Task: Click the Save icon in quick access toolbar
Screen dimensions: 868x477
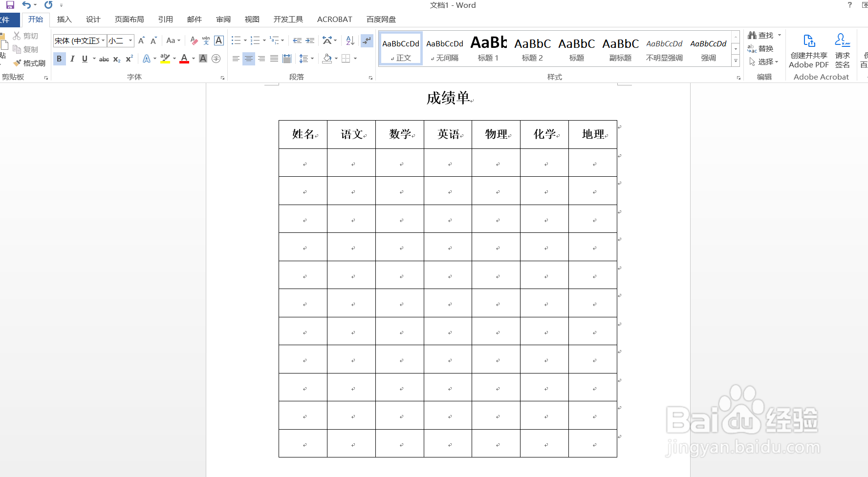Action: [x=10, y=5]
